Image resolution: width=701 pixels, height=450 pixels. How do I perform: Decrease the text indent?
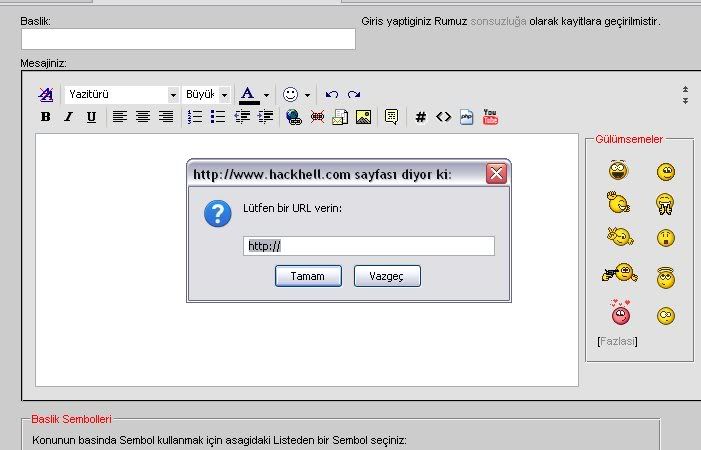(242, 117)
